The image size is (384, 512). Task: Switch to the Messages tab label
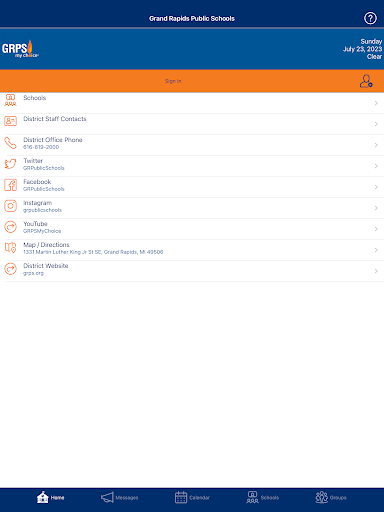127,498
